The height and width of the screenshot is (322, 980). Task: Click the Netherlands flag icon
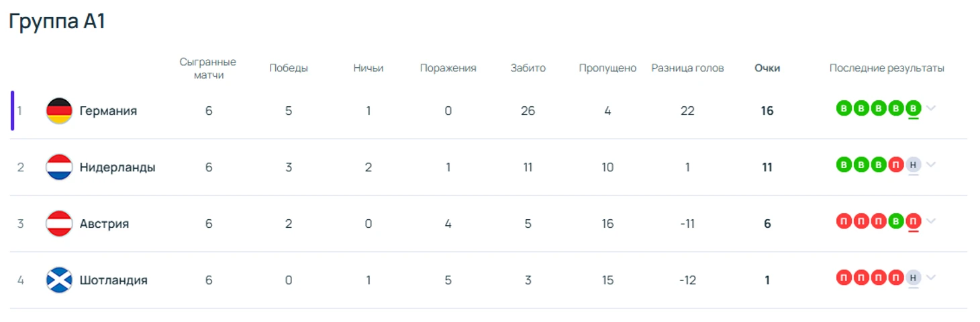(x=59, y=167)
